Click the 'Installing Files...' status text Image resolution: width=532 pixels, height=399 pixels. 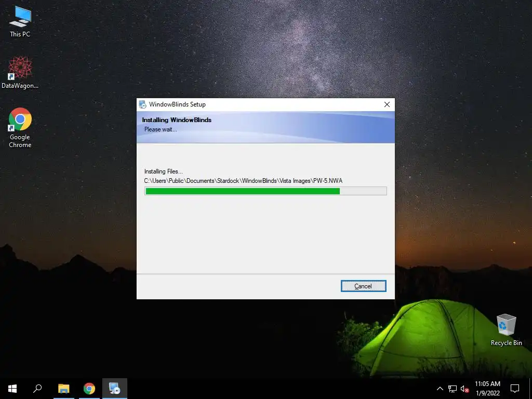[x=164, y=171]
